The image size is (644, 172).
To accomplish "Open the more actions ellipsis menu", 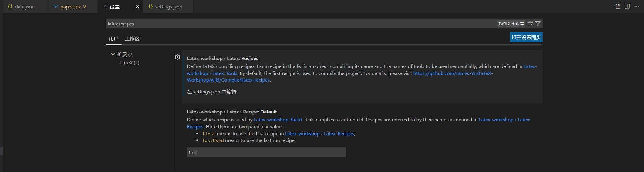I will pos(637,6).
